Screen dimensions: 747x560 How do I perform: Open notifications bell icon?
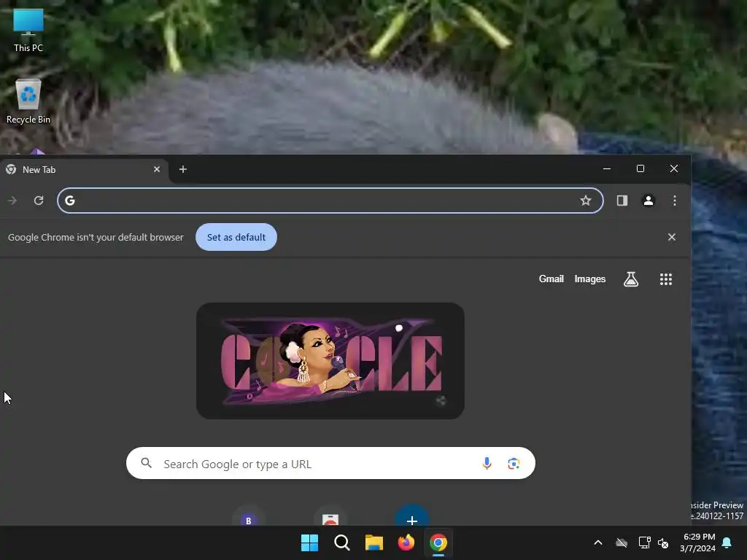coord(727,542)
